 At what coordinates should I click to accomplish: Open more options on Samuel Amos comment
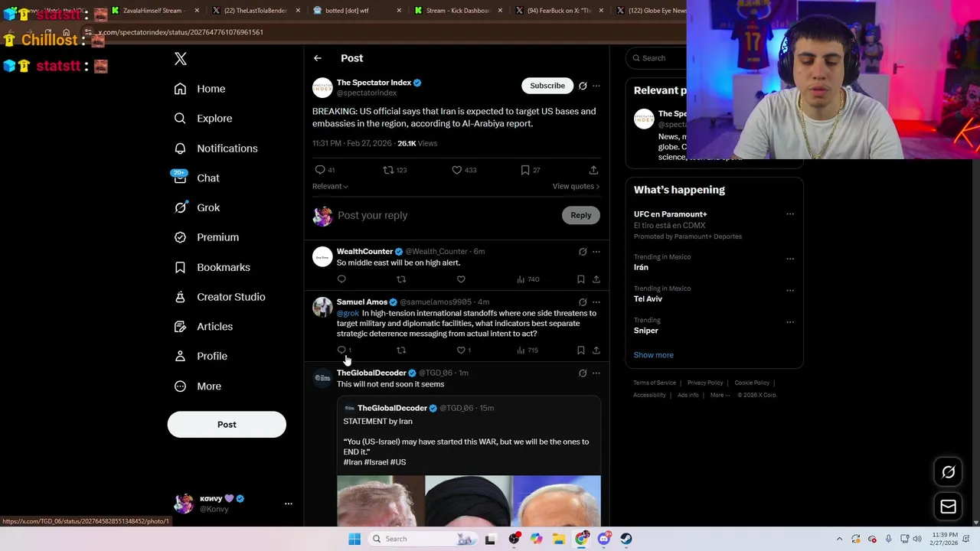point(596,302)
